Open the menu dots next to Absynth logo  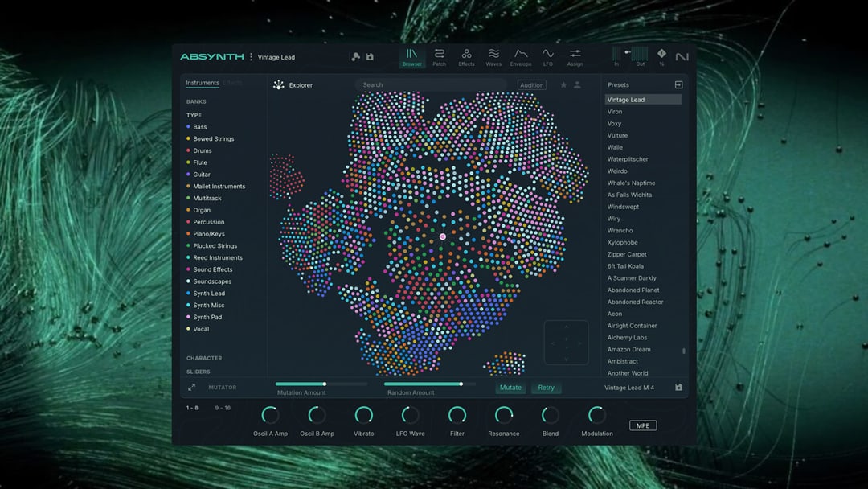[x=251, y=57]
